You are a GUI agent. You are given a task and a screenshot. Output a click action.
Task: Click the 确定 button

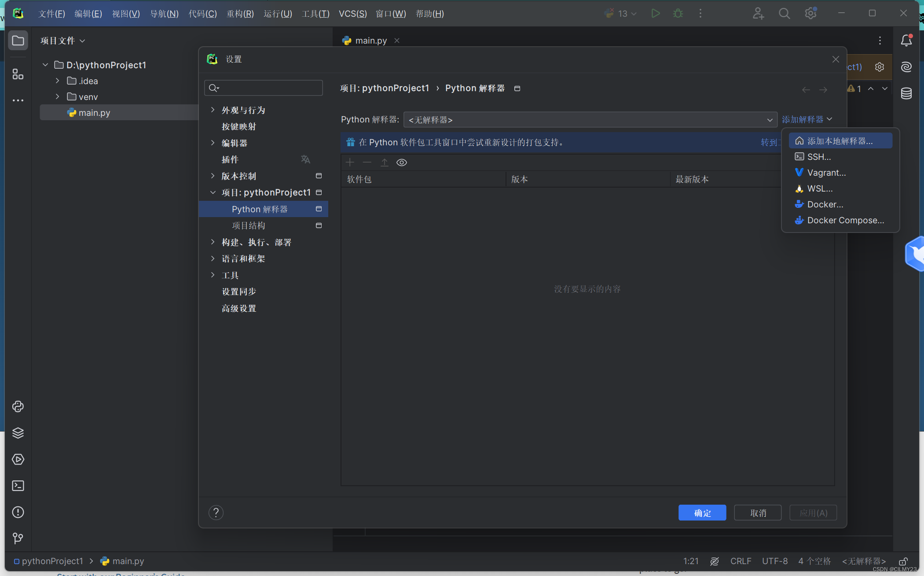(702, 513)
